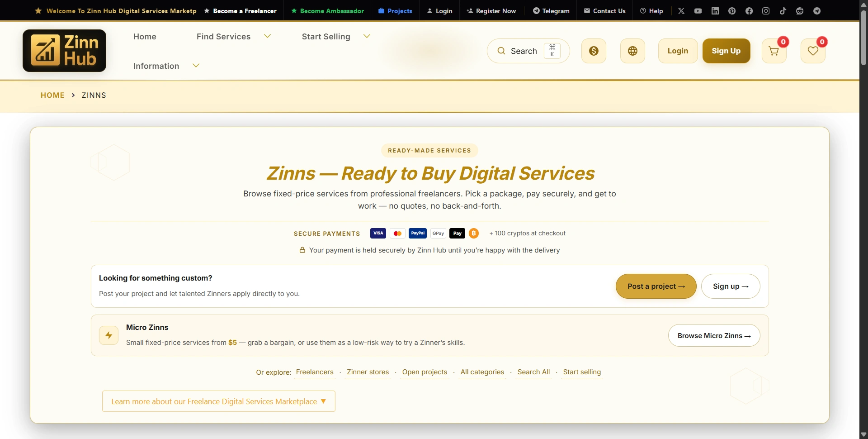Open the Zinner stores link
The height and width of the screenshot is (439, 868).
pos(368,372)
